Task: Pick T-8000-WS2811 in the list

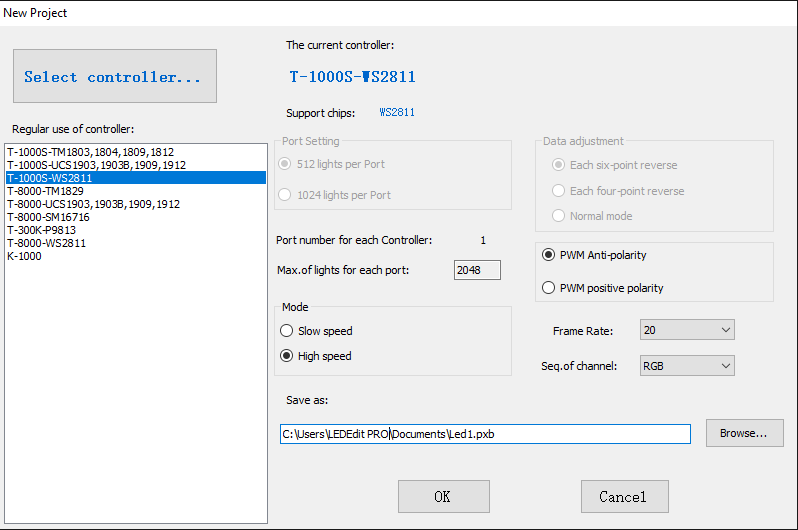Action: [46, 243]
